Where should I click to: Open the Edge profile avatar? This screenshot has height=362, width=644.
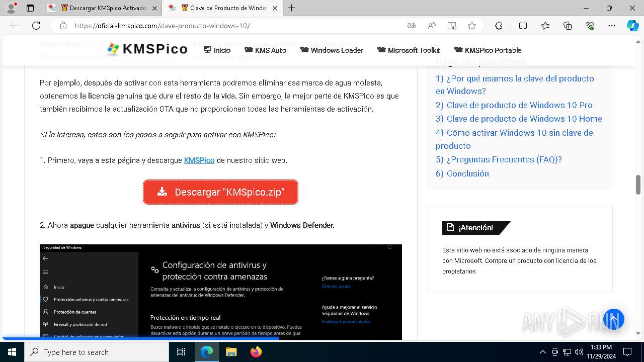tap(11, 8)
